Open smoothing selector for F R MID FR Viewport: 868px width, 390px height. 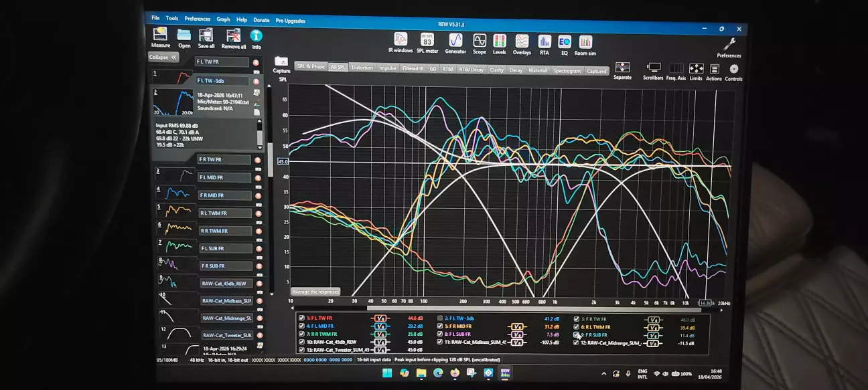[x=517, y=326]
